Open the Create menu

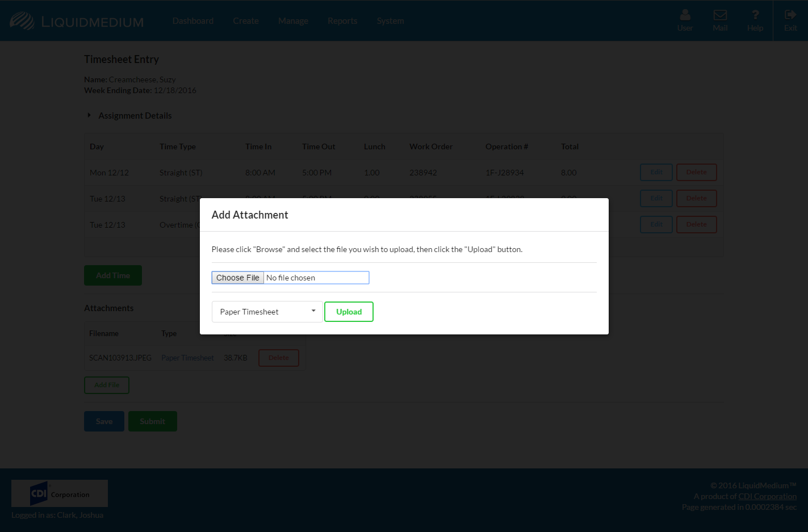(246, 21)
